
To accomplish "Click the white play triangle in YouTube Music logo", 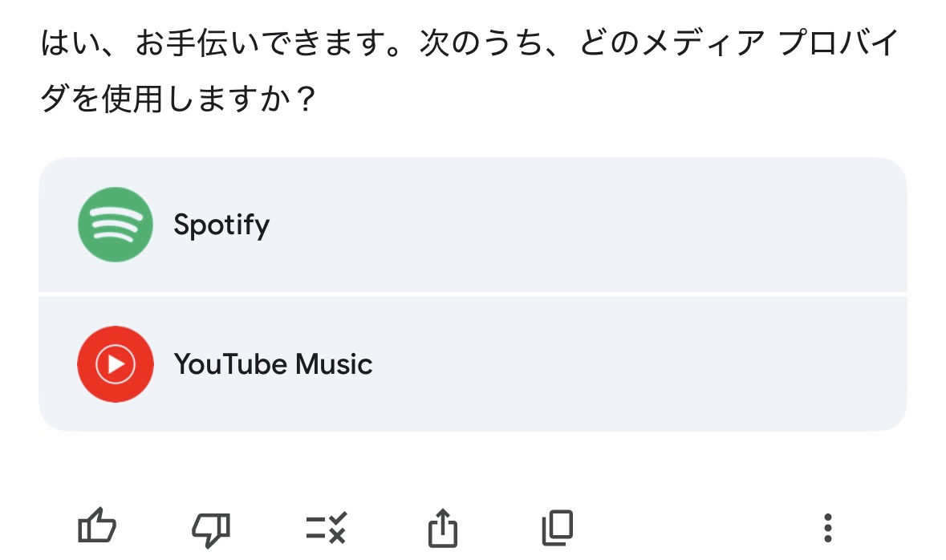I will tap(116, 365).
